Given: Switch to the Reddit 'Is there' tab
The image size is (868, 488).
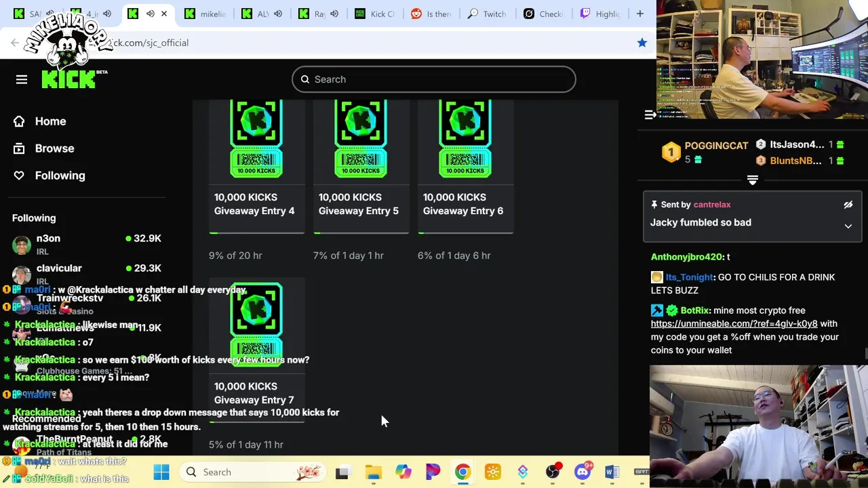Looking at the screenshot, I should [x=431, y=14].
